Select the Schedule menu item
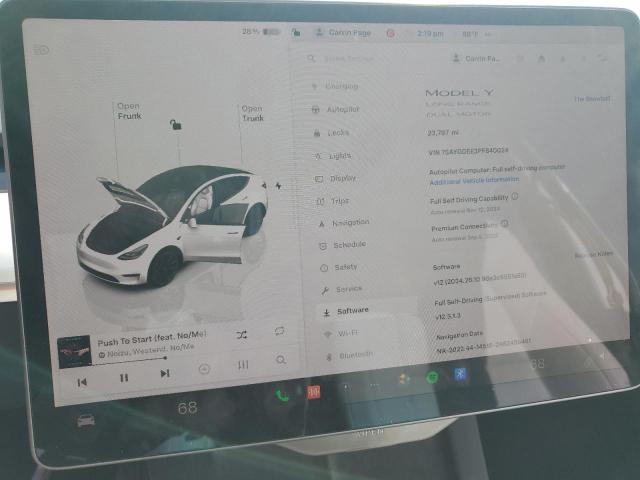 [343, 245]
